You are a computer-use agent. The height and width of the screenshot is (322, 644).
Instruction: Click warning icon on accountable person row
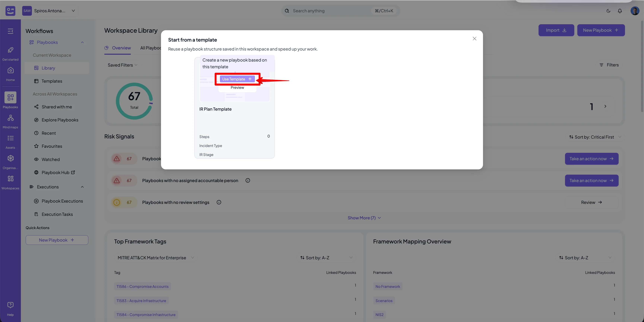tap(117, 180)
